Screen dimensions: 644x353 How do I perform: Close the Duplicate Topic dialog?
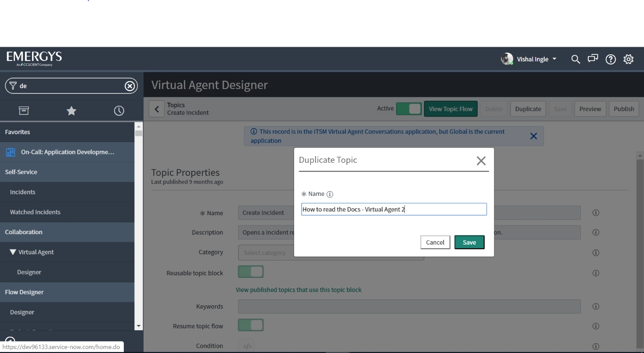tap(481, 161)
